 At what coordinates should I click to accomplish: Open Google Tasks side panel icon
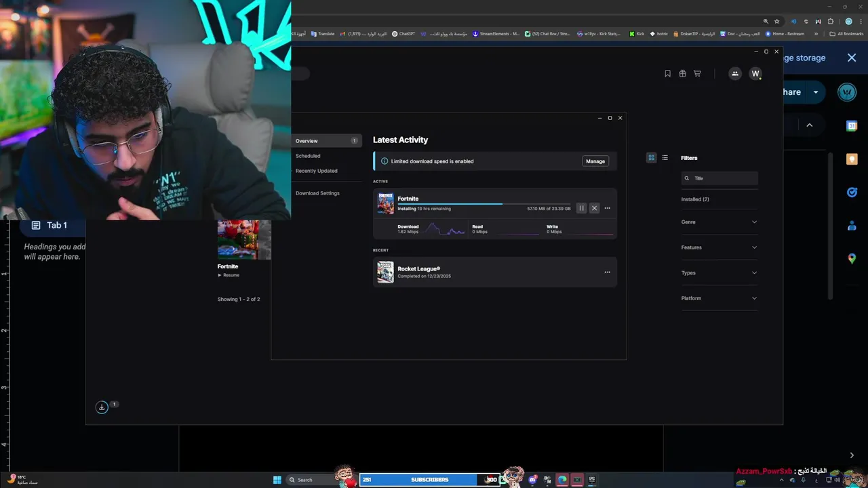tap(852, 192)
